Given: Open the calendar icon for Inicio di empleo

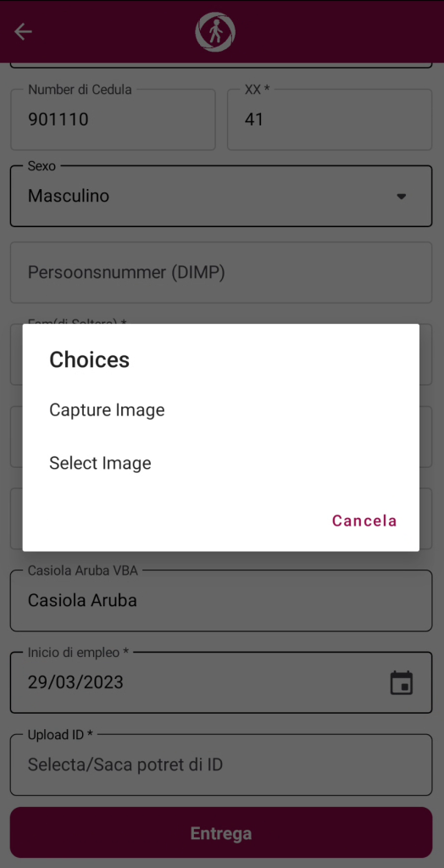Looking at the screenshot, I should pos(402,682).
